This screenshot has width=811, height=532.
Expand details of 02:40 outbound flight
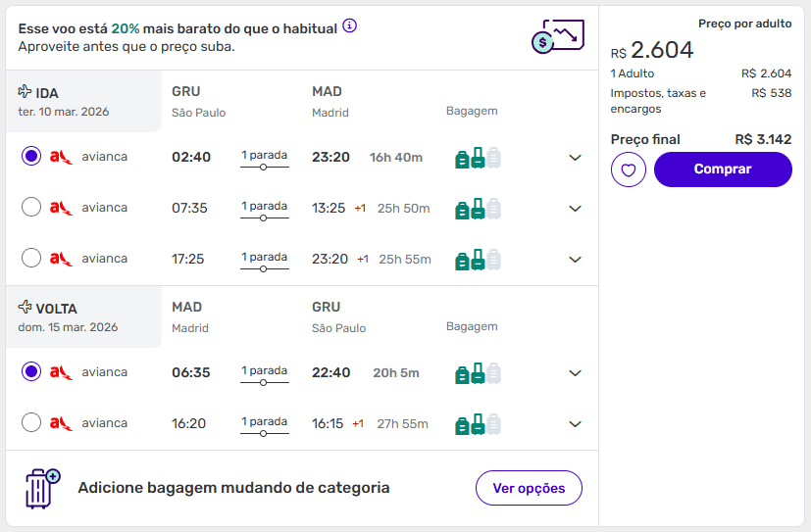click(x=576, y=158)
